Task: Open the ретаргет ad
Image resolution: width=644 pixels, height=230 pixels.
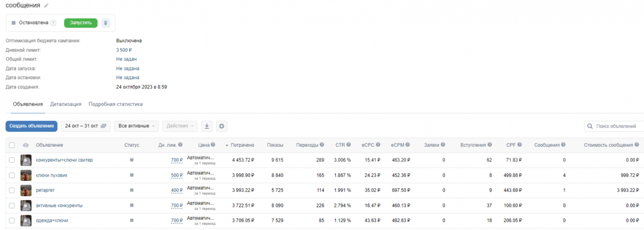Action: (45, 190)
